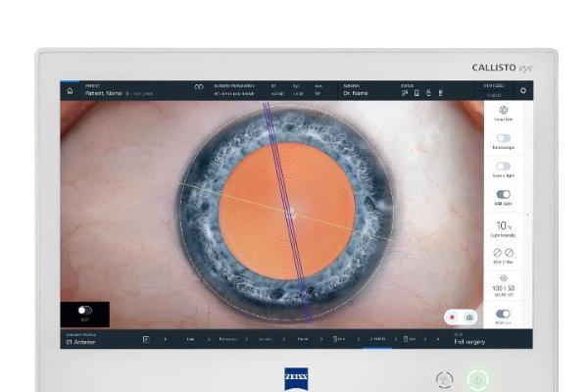Enable the Source light switch
588x392 pixels.
click(x=503, y=167)
